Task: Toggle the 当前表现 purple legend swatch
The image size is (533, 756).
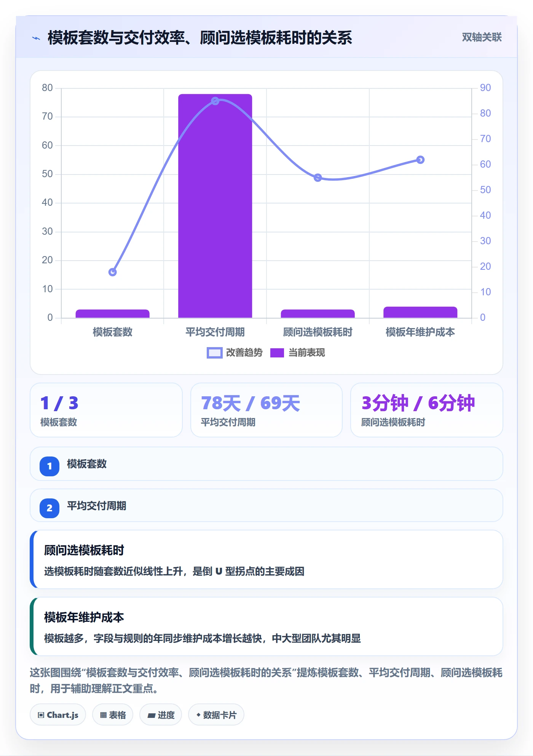Action: tap(277, 353)
